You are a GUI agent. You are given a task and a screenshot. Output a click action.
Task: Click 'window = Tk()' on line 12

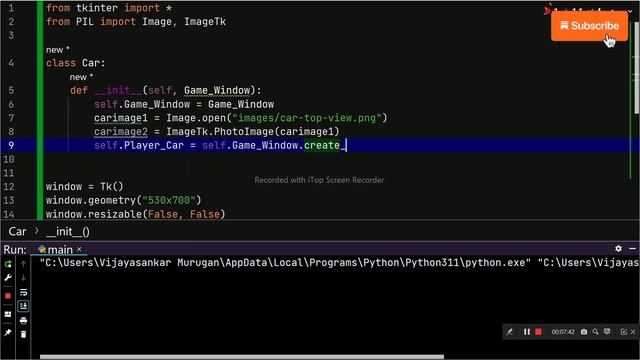[84, 187]
